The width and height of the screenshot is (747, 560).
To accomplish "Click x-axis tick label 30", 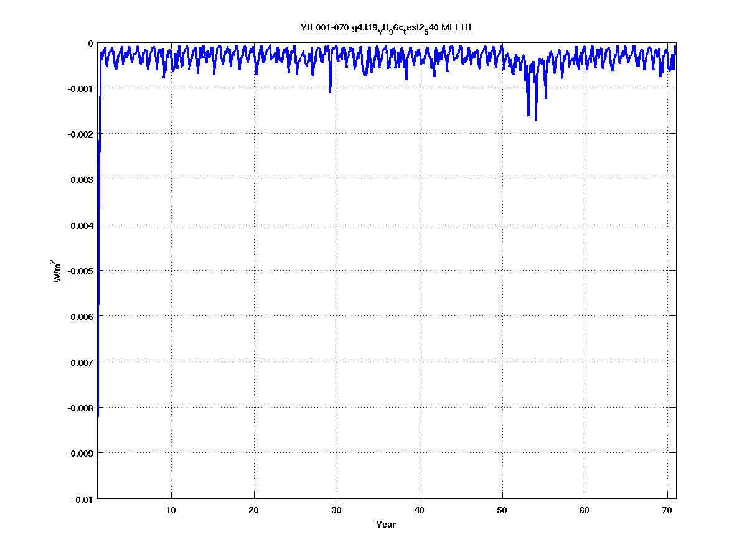I will click(x=336, y=510).
